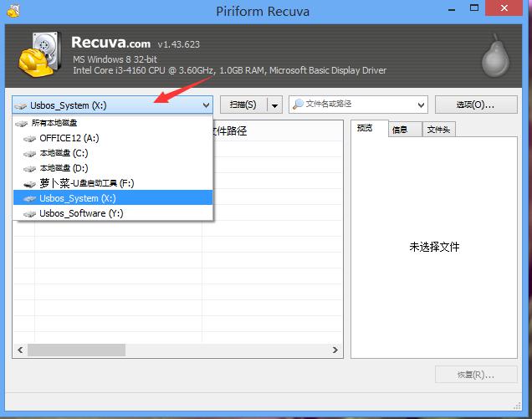Click into the 文件名或路径 search field

pyautogui.click(x=358, y=105)
